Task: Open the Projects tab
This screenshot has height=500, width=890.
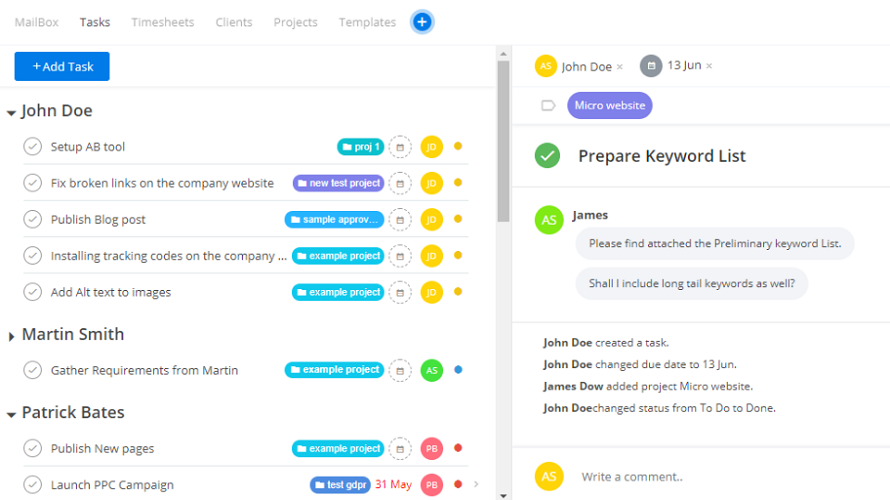Action: point(295,22)
